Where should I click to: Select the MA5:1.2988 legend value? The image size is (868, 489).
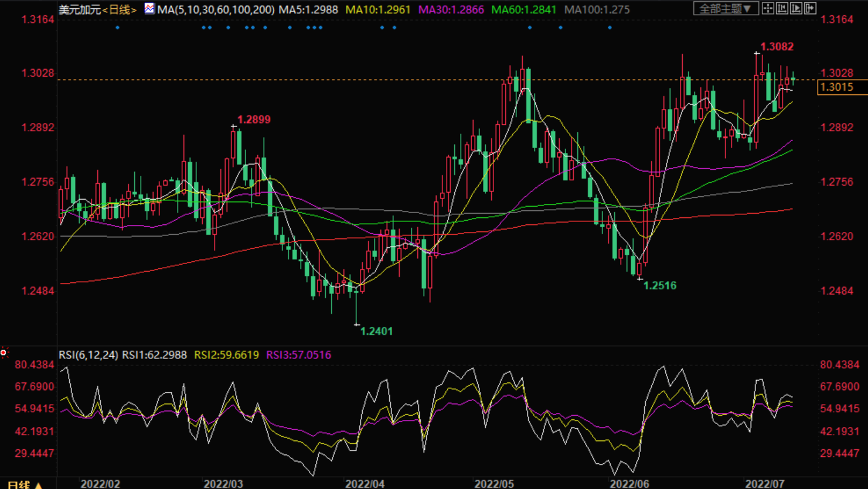coord(308,10)
